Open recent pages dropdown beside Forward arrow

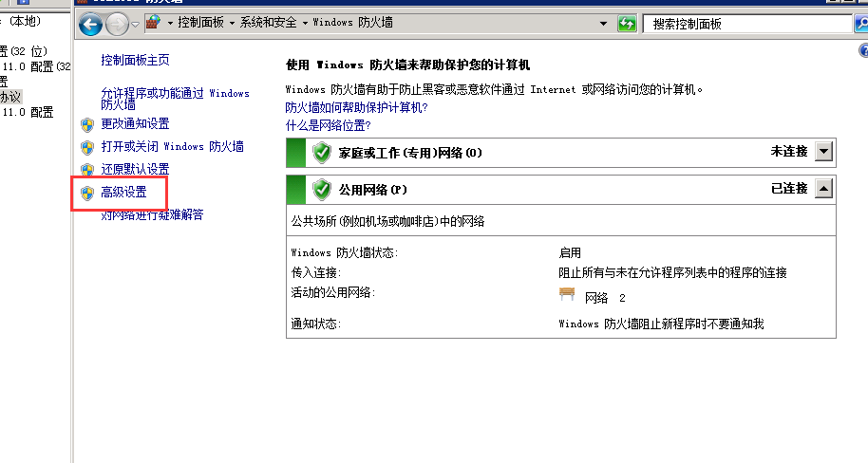[x=135, y=25]
